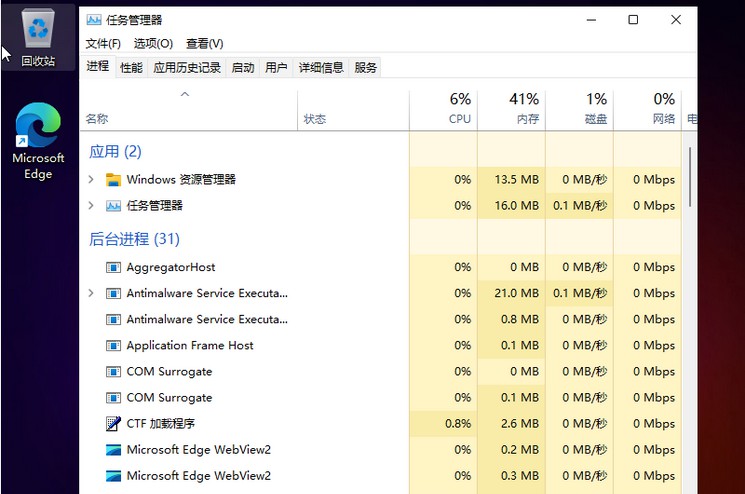Screen dimensions: 745x494
Task: Switch to the 启动 tab
Action: pyautogui.click(x=243, y=68)
